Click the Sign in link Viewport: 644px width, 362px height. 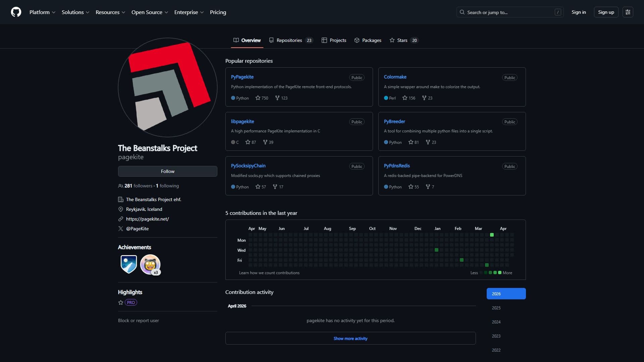579,12
